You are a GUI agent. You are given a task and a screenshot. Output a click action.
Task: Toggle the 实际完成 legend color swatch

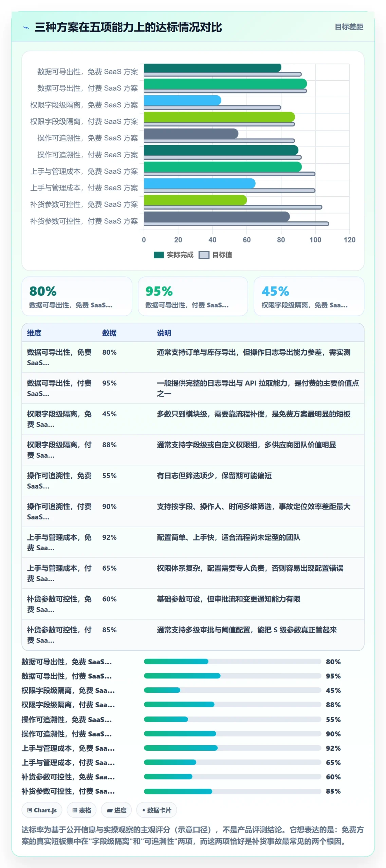[x=159, y=255]
